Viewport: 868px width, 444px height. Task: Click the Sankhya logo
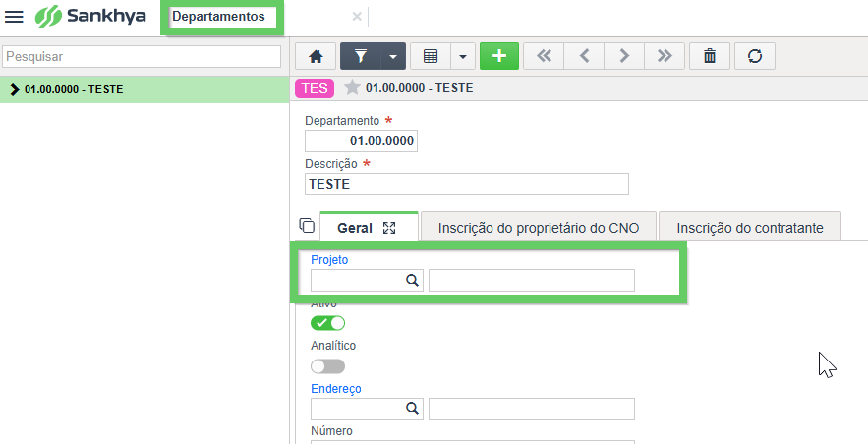[90, 16]
